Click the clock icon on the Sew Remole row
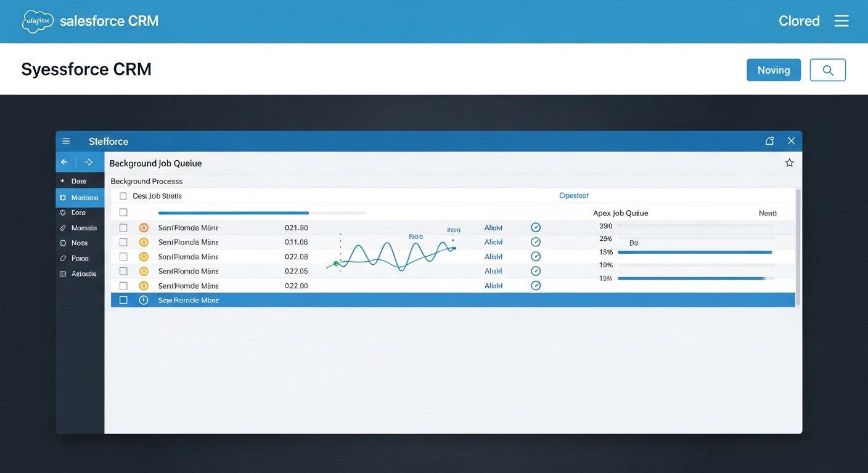This screenshot has height=473, width=868. click(x=144, y=300)
